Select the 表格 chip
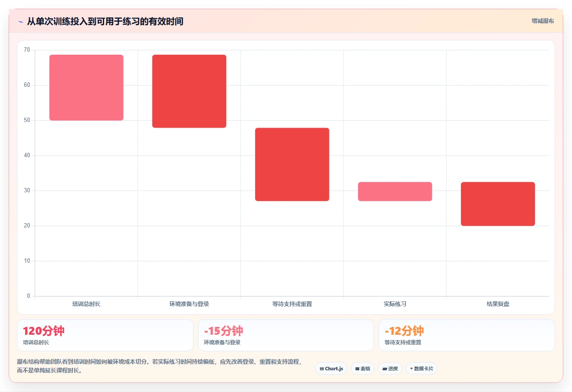Image resolution: width=572 pixels, height=392 pixels. pos(362,369)
